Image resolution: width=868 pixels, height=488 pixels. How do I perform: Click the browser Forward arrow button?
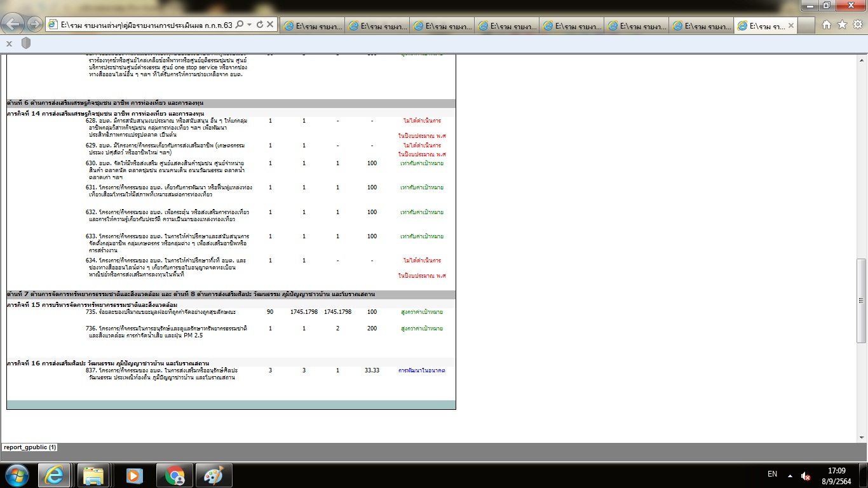[35, 25]
